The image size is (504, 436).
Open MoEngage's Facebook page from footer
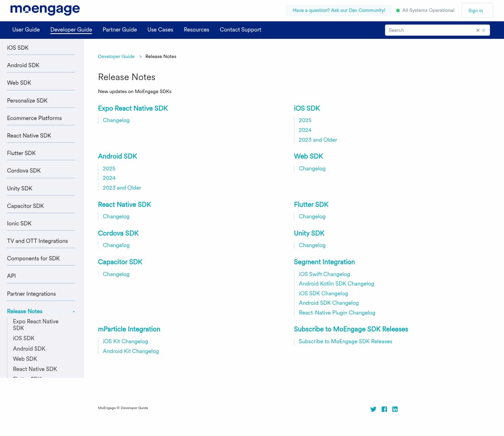pos(384,409)
